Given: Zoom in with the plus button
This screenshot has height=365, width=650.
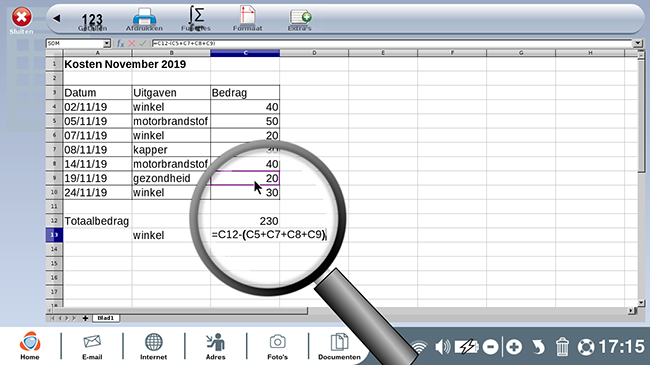Looking at the screenshot, I should (514, 347).
